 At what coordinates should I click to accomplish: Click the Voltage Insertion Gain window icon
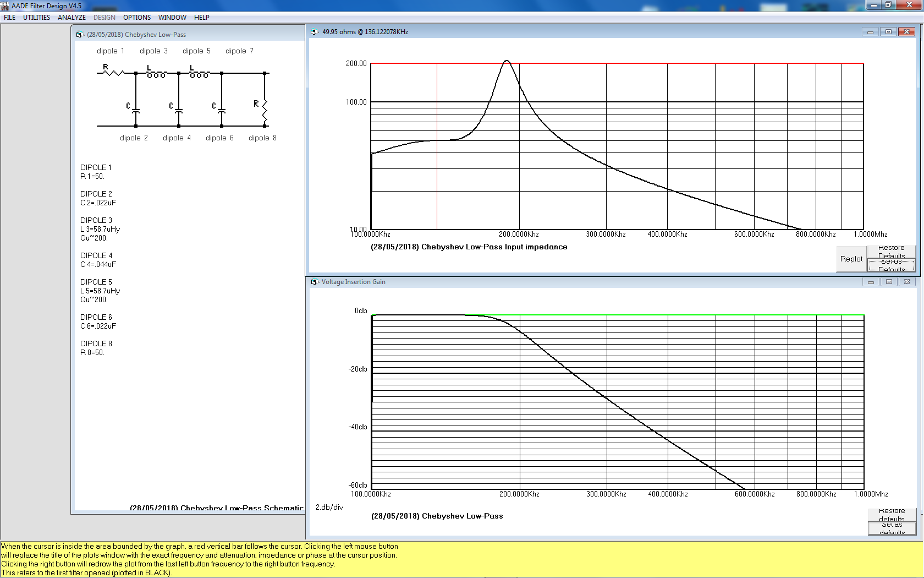pos(314,282)
